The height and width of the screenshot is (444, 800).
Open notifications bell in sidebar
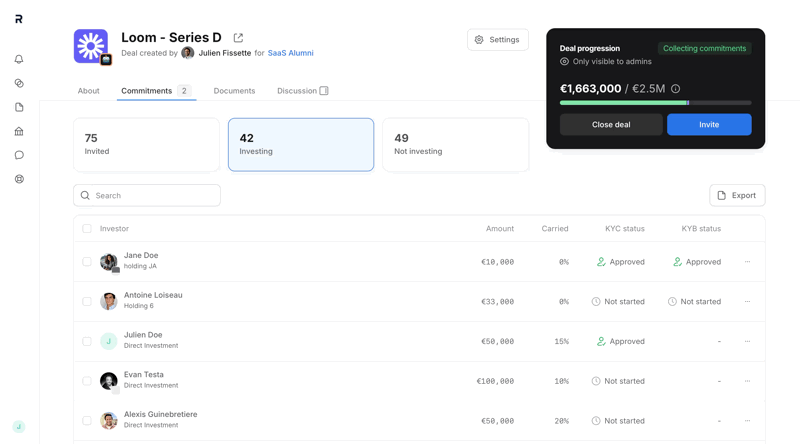click(19, 59)
